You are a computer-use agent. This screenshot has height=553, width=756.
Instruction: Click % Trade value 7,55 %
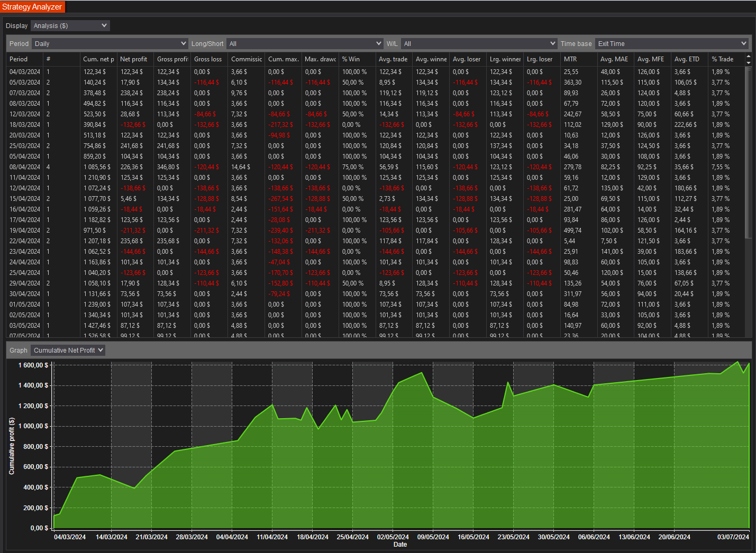click(721, 167)
